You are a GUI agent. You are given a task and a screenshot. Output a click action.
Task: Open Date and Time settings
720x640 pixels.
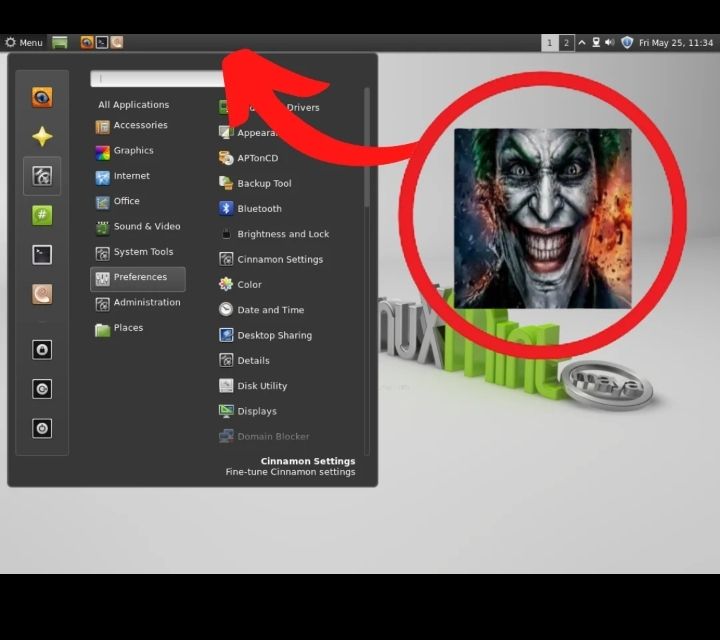[262, 310]
